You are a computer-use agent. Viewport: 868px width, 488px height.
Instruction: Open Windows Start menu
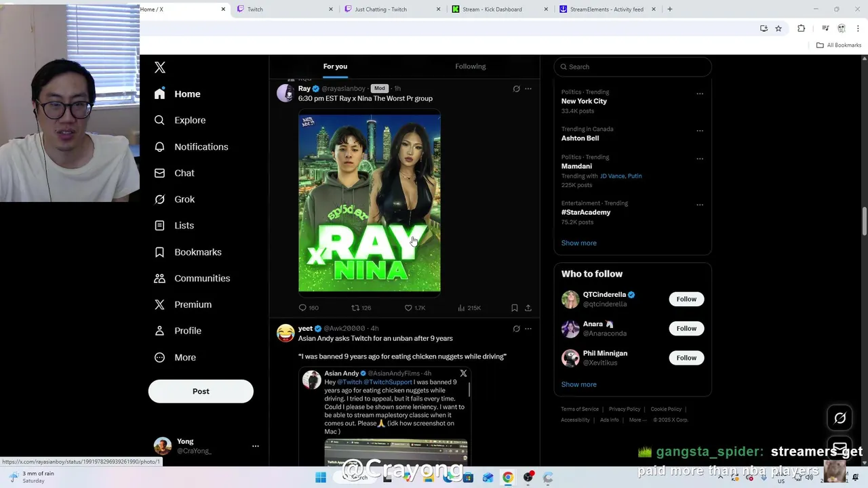[x=321, y=477]
